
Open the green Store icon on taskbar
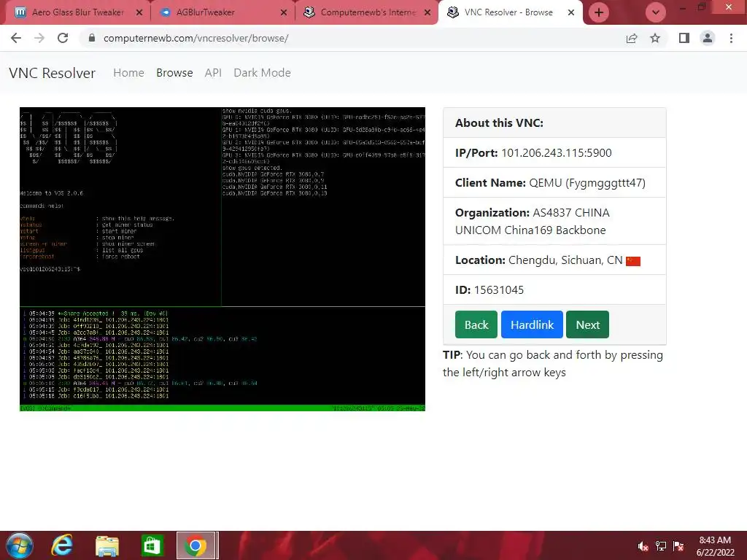[x=152, y=545]
